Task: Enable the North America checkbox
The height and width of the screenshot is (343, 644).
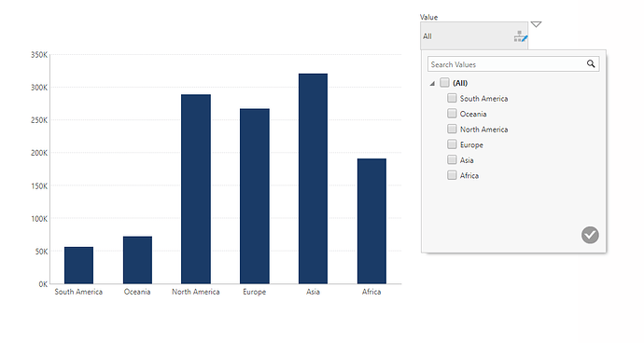Action: click(x=452, y=129)
